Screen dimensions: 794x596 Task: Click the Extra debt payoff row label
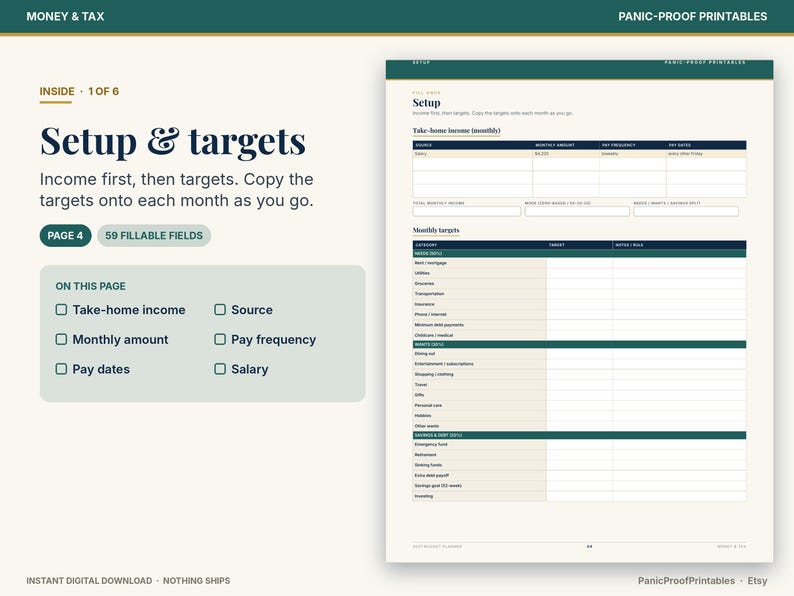[432, 475]
